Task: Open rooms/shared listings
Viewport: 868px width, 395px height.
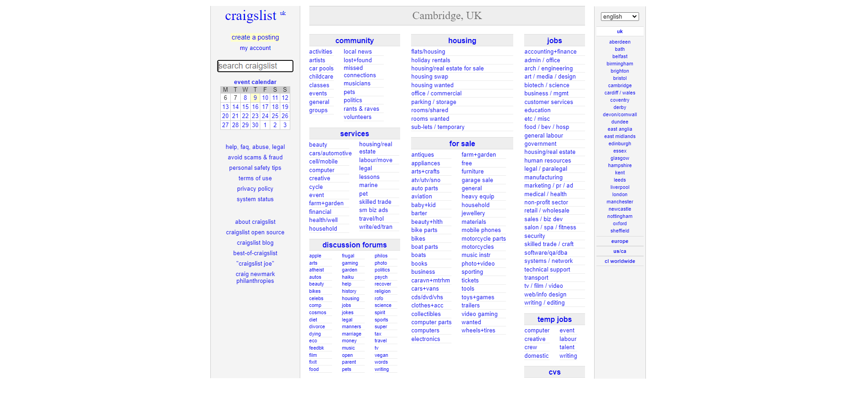Action: click(430, 110)
